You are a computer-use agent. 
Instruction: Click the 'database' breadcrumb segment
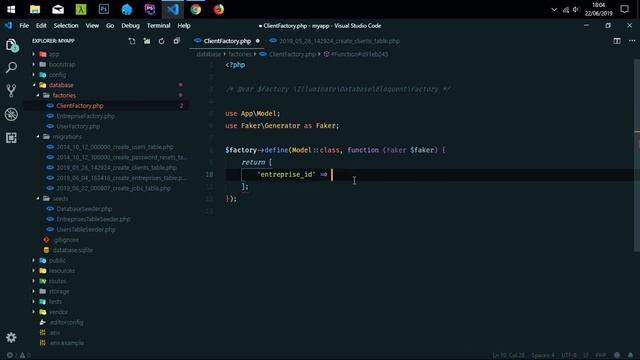click(x=209, y=54)
